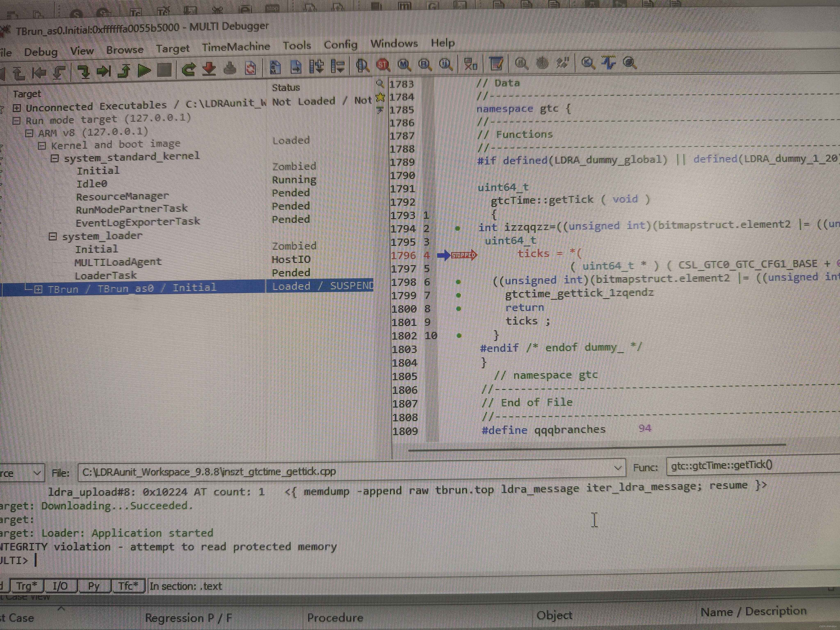Switch to the Trg* pane tab
840x630 pixels.
[x=27, y=586]
